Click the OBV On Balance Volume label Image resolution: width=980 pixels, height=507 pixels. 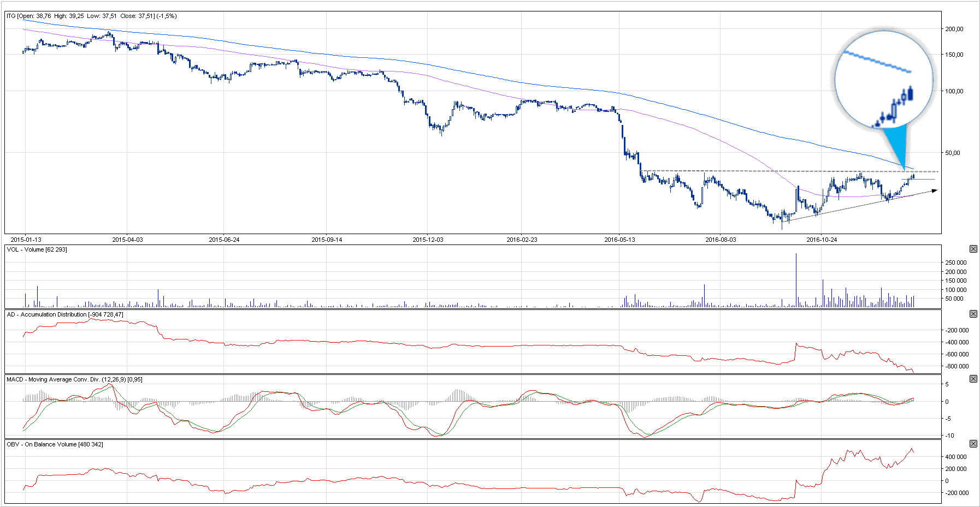coord(55,444)
